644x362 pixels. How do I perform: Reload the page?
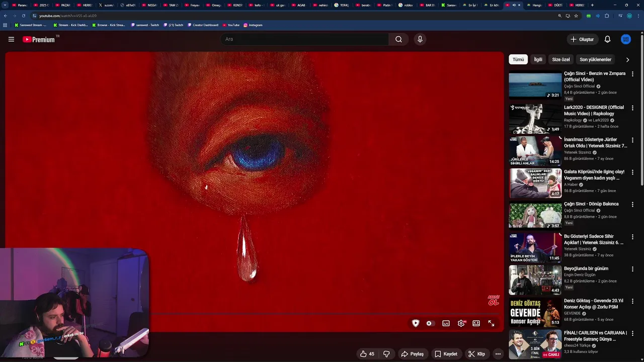pyautogui.click(x=23, y=16)
